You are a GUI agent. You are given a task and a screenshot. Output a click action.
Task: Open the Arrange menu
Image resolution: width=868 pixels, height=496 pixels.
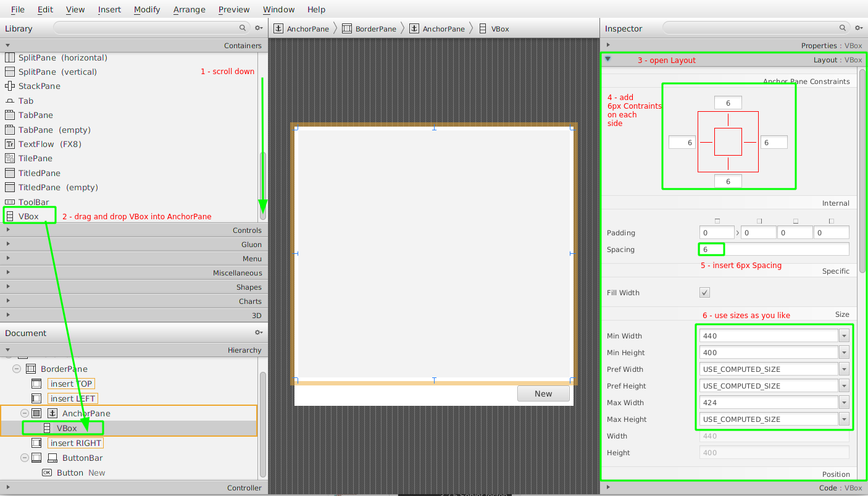coord(189,9)
